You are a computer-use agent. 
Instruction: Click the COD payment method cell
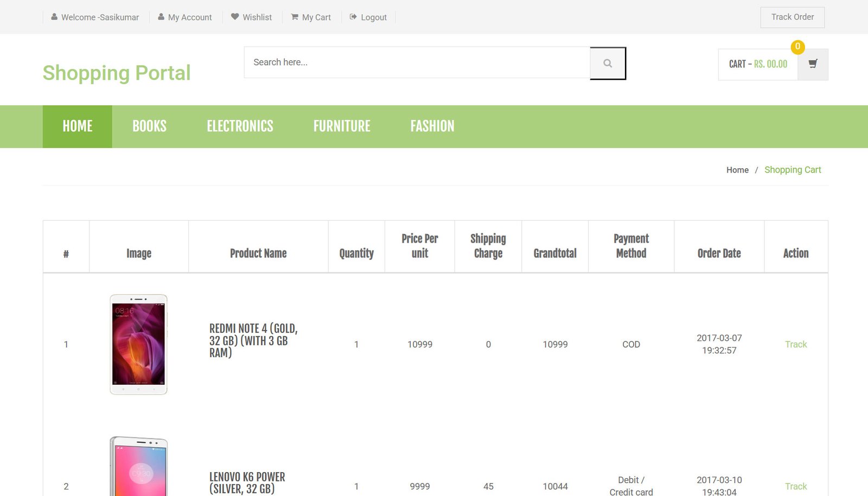tap(631, 345)
